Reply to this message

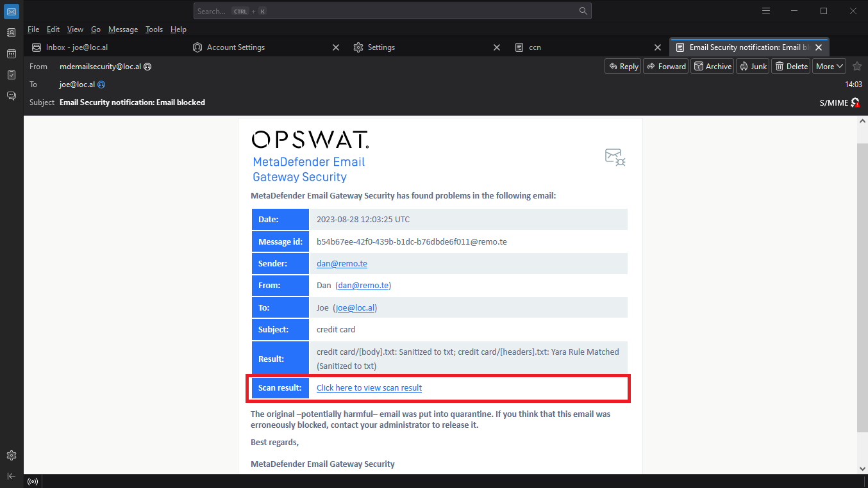pos(622,66)
